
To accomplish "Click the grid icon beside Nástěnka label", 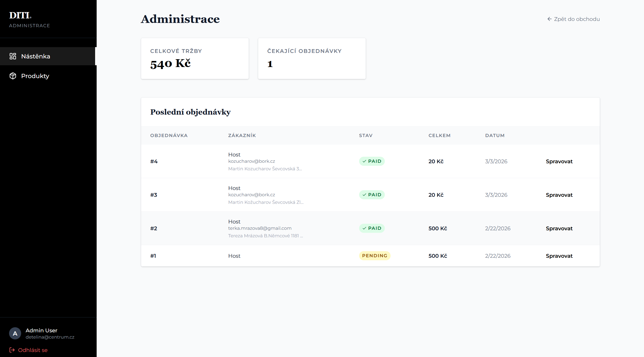I will (x=13, y=56).
